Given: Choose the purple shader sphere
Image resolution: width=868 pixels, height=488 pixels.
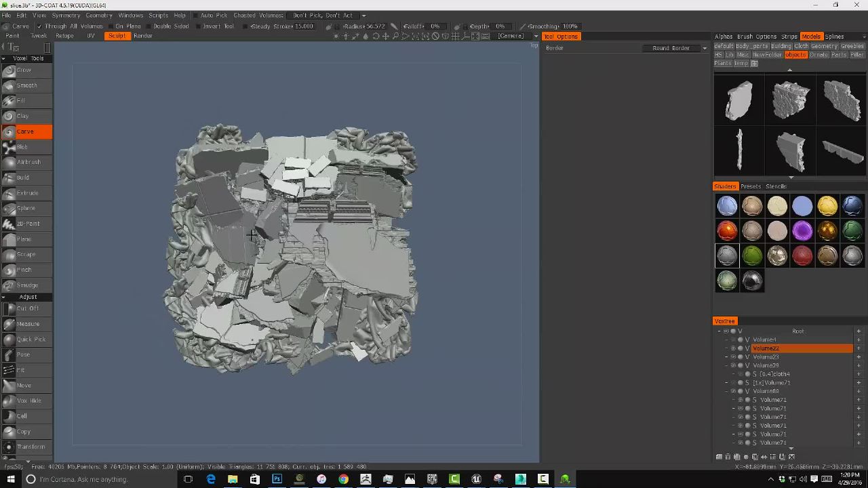Looking at the screenshot, I should click(802, 231).
